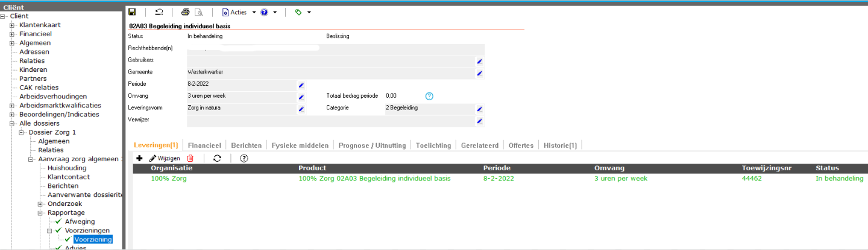Image resolution: width=868 pixels, height=250 pixels.
Task: Expand the Onderzoek tree node
Action: [41, 204]
